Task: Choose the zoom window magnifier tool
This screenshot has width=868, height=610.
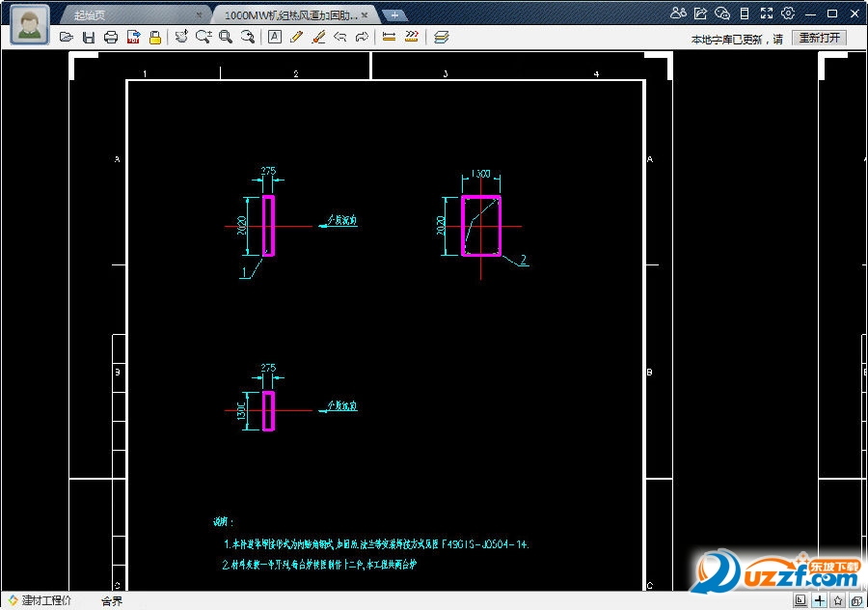Action: point(226,37)
